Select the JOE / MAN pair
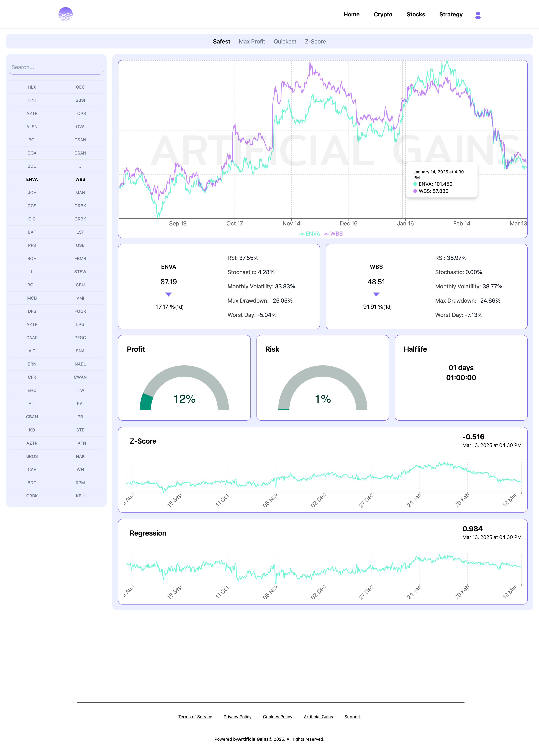This screenshot has height=756, width=539. [56, 192]
